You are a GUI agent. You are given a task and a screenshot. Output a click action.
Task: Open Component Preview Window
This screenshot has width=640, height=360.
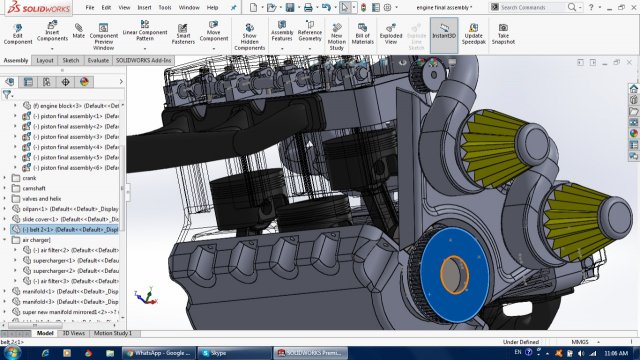(104, 37)
